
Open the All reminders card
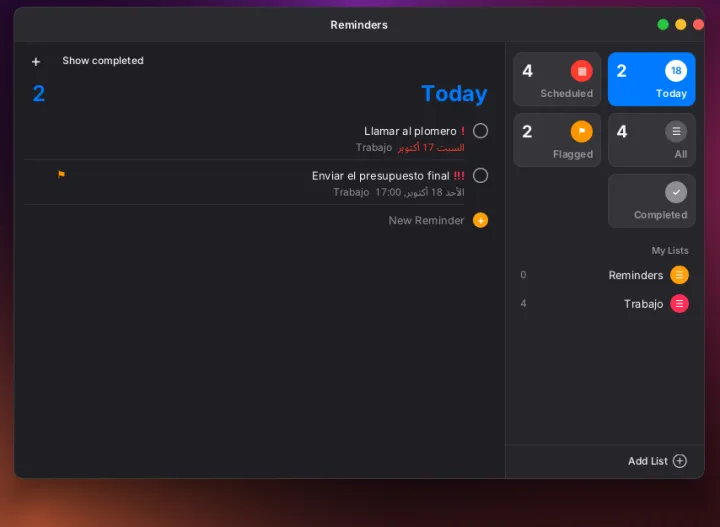coord(652,140)
